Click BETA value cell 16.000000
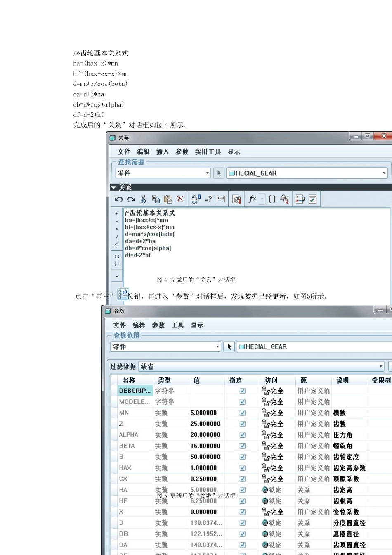The height and width of the screenshot is (555, 392). [206, 446]
